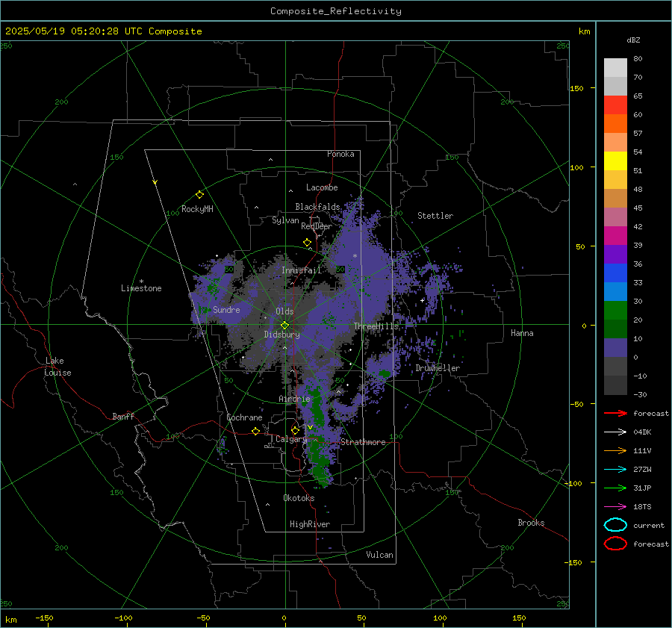This screenshot has width=672, height=628.
Task: Pick the bright green swatch near 20
Action: click(615, 311)
